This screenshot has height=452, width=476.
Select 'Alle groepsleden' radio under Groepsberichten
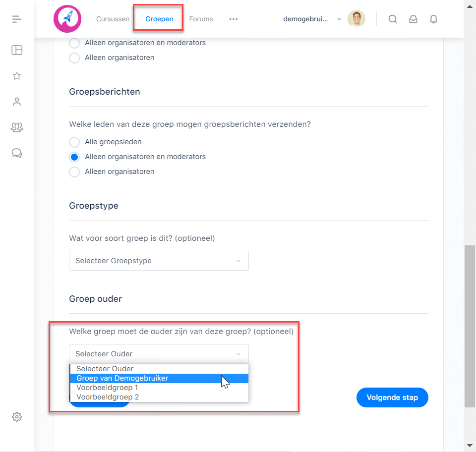74,142
